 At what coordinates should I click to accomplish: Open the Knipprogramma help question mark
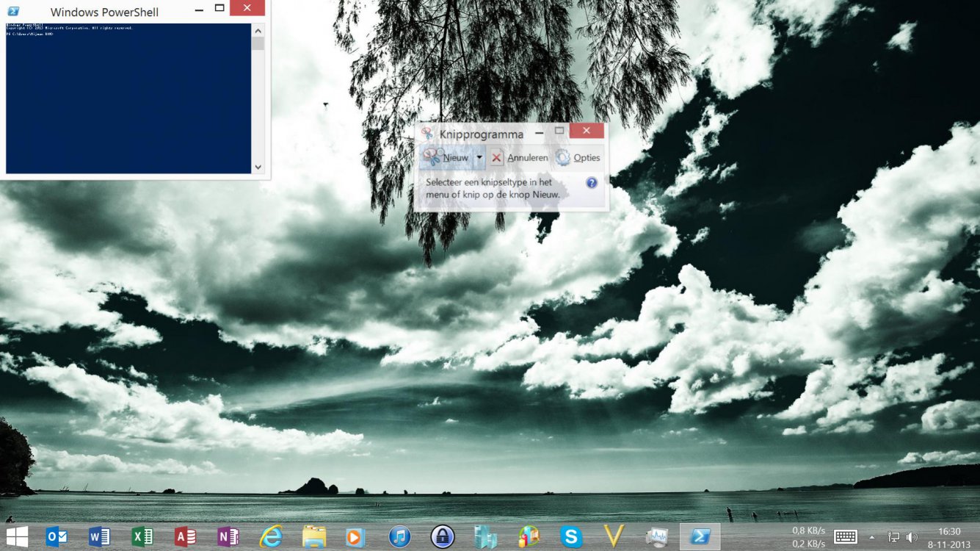click(591, 183)
